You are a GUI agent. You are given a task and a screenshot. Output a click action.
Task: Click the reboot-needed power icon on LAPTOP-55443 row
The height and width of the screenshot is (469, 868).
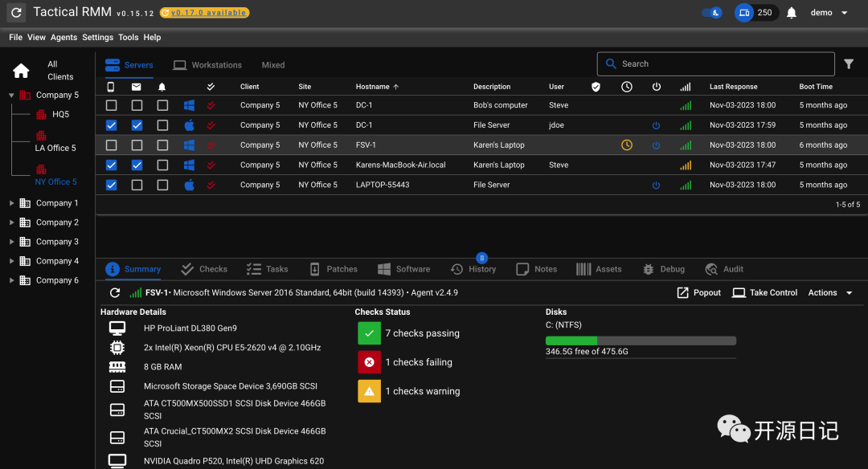(x=656, y=185)
